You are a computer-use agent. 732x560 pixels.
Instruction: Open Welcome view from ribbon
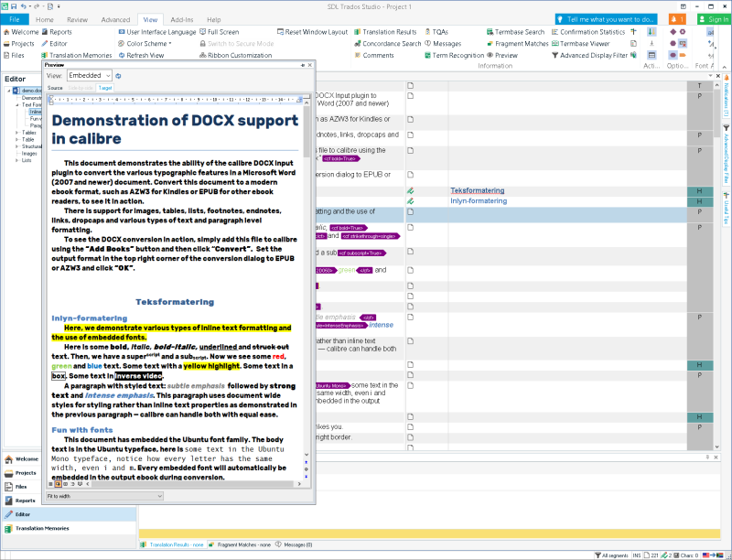pos(20,32)
